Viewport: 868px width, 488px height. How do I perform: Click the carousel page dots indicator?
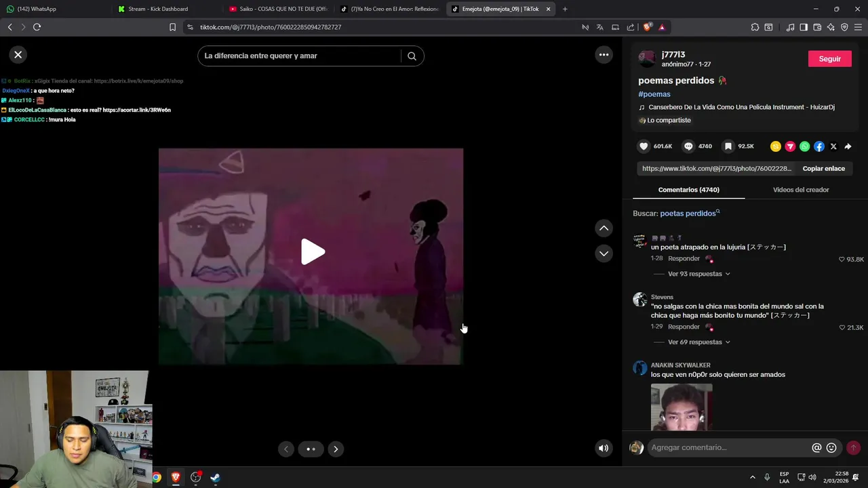click(311, 449)
